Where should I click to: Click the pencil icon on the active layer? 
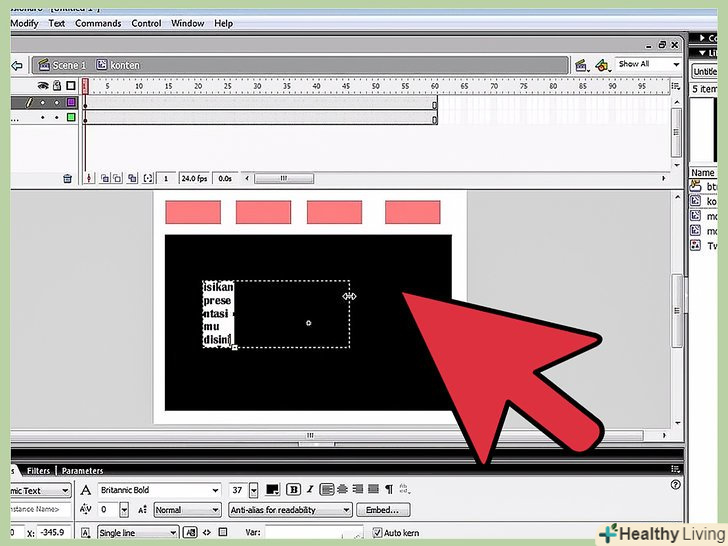[x=29, y=102]
